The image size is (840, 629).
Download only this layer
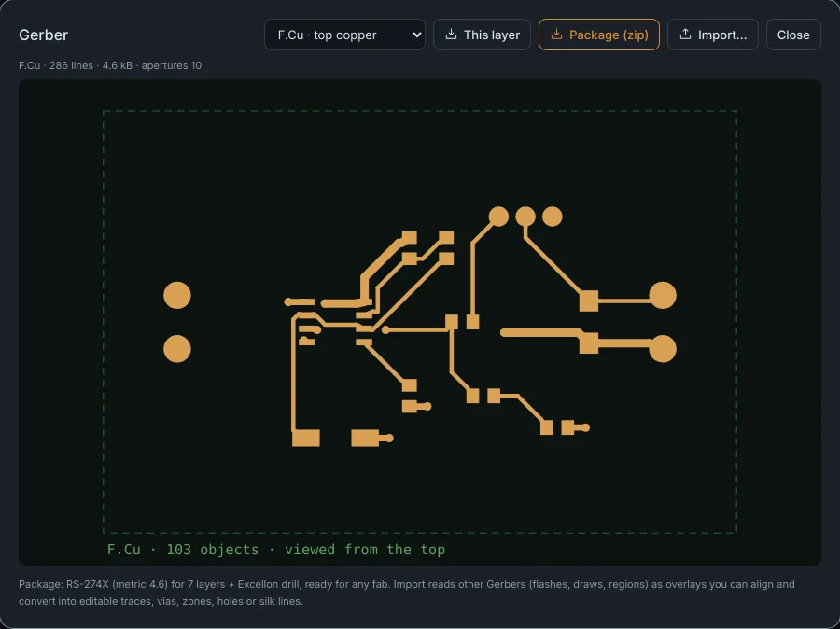coord(482,35)
